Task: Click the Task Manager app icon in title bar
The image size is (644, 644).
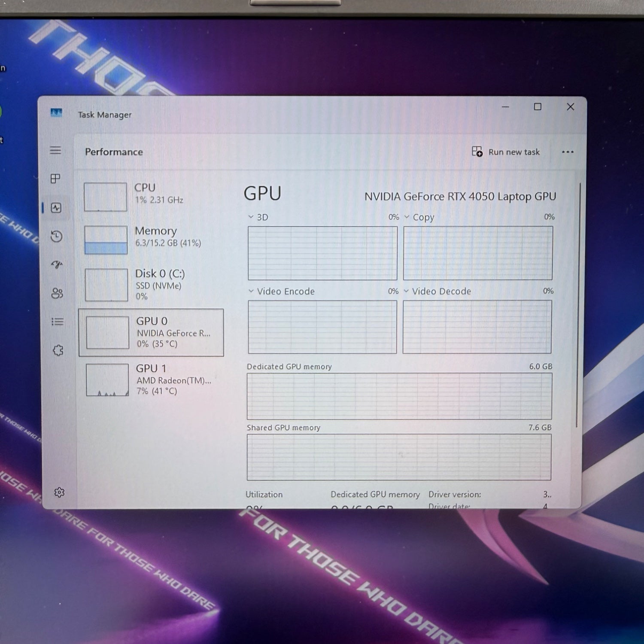Action: click(x=56, y=113)
